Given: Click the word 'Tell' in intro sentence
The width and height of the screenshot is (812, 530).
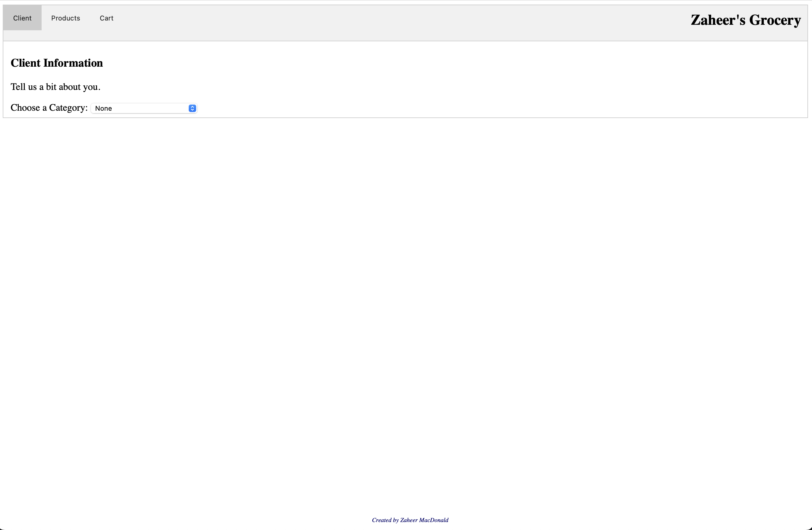Looking at the screenshot, I should point(18,87).
